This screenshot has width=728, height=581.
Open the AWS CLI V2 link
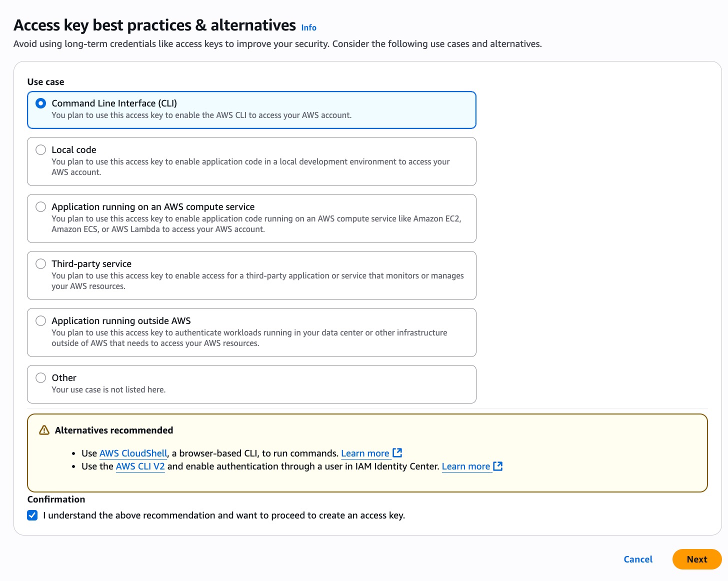(x=140, y=466)
